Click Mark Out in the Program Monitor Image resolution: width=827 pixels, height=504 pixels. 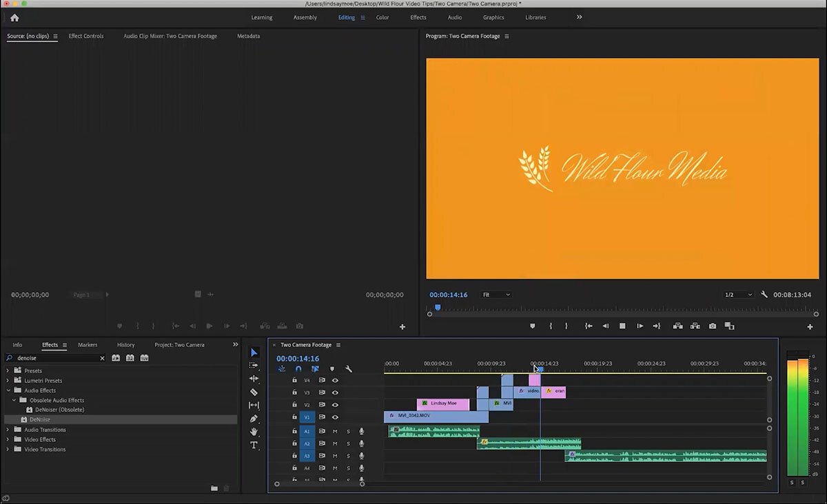coord(566,326)
